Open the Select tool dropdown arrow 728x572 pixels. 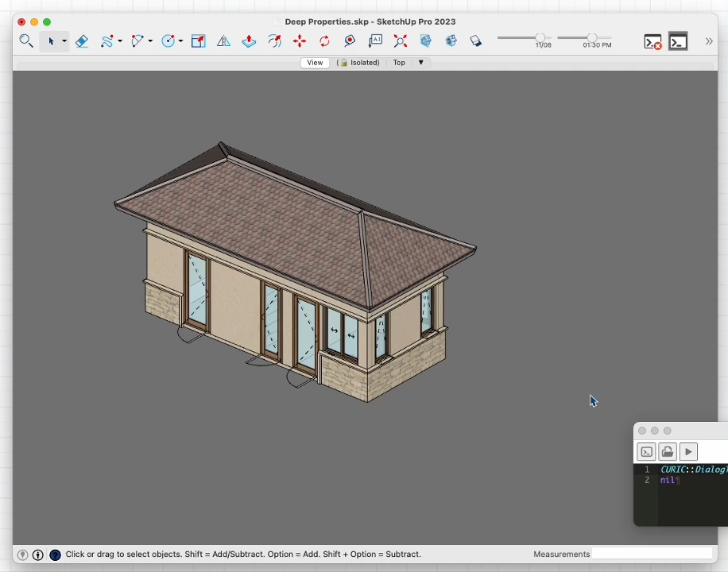(x=64, y=42)
